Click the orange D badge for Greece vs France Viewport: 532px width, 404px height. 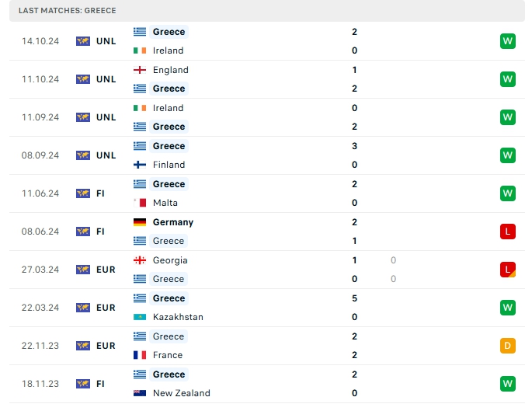tap(508, 346)
